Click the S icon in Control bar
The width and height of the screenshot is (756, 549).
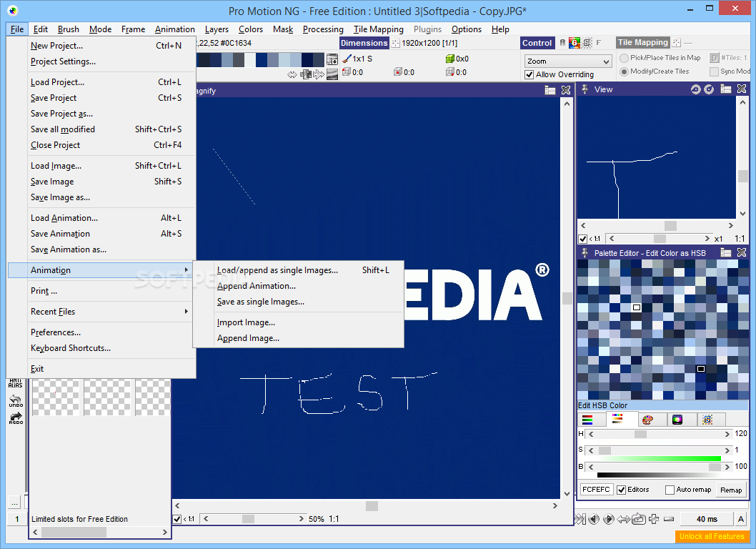pos(587,43)
